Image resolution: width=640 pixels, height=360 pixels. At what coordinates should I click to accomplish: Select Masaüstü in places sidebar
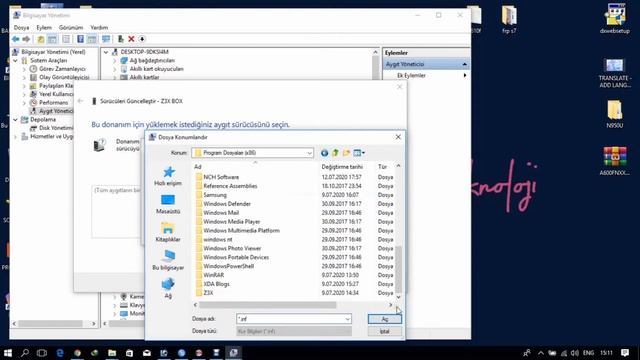tap(168, 204)
